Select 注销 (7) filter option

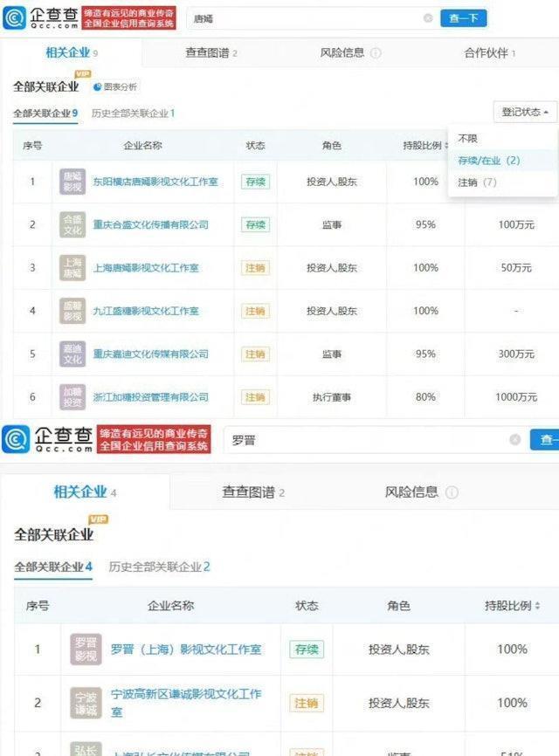(478, 182)
